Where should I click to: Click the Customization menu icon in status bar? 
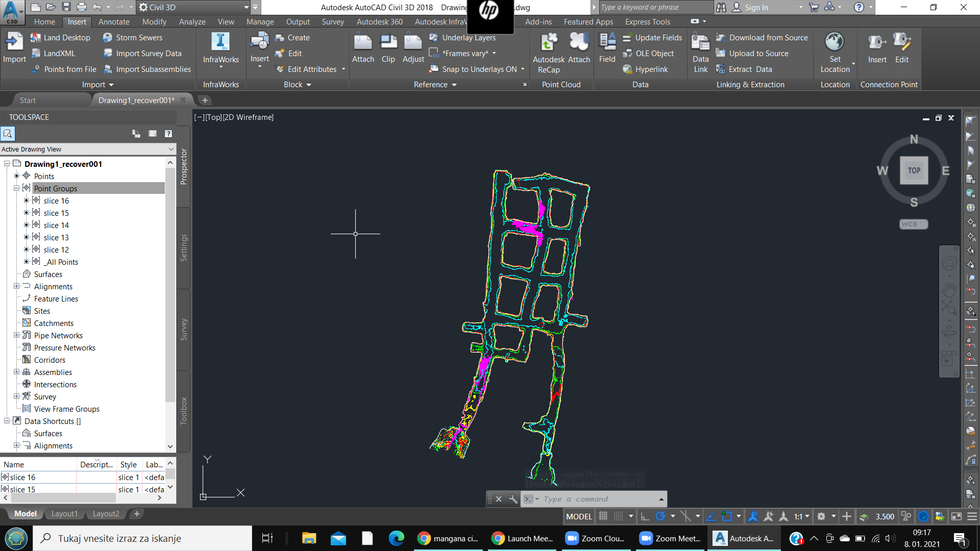pos(972,516)
